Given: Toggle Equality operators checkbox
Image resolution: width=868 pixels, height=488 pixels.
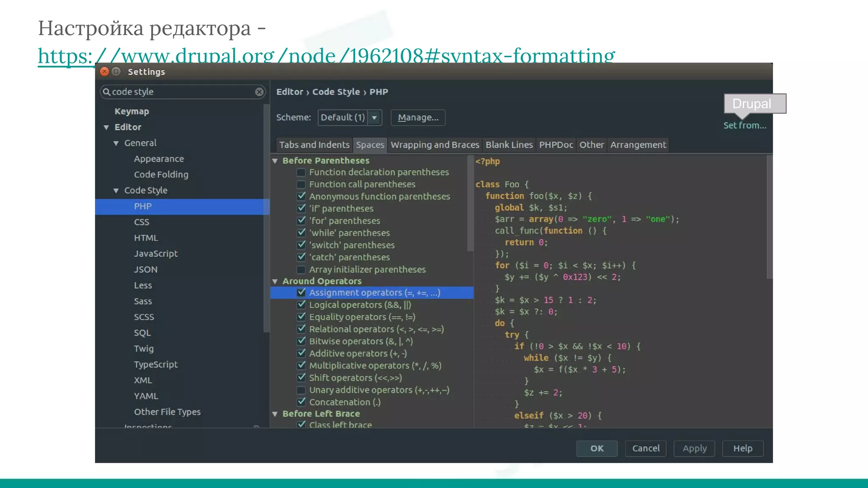Looking at the screenshot, I should (301, 317).
